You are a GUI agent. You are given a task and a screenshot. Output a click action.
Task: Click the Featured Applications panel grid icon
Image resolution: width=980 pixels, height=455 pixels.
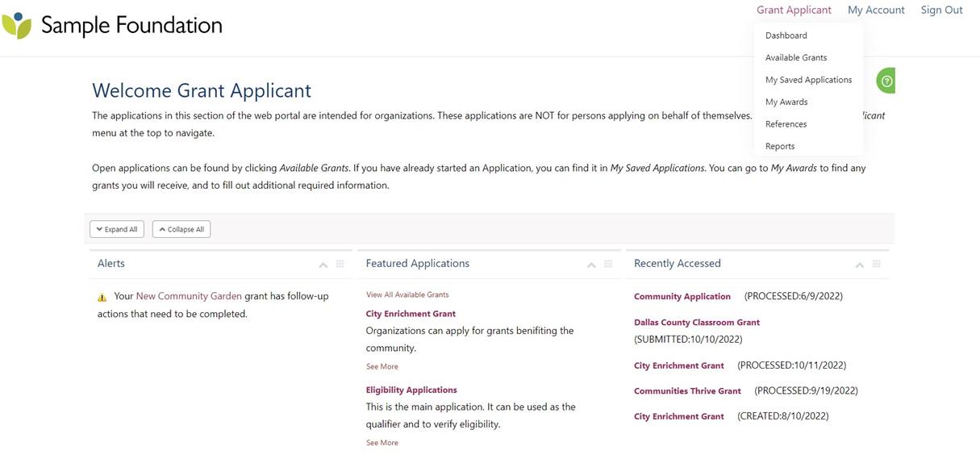point(608,264)
